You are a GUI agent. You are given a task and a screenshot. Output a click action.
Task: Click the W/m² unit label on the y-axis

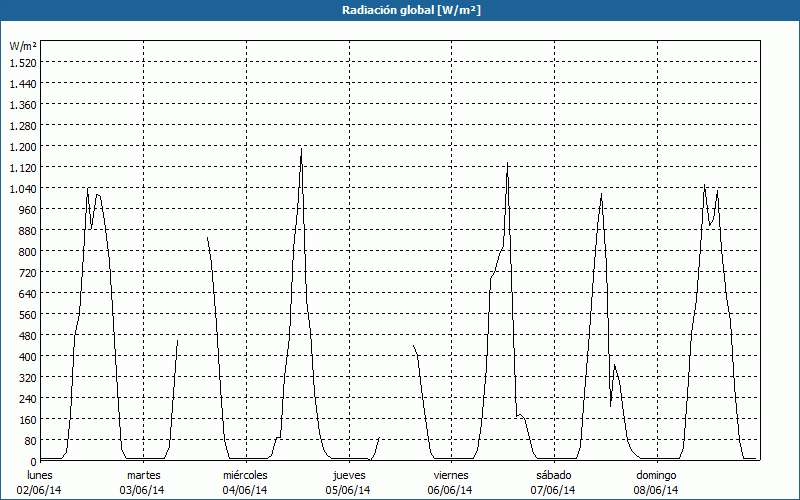pyautogui.click(x=23, y=46)
